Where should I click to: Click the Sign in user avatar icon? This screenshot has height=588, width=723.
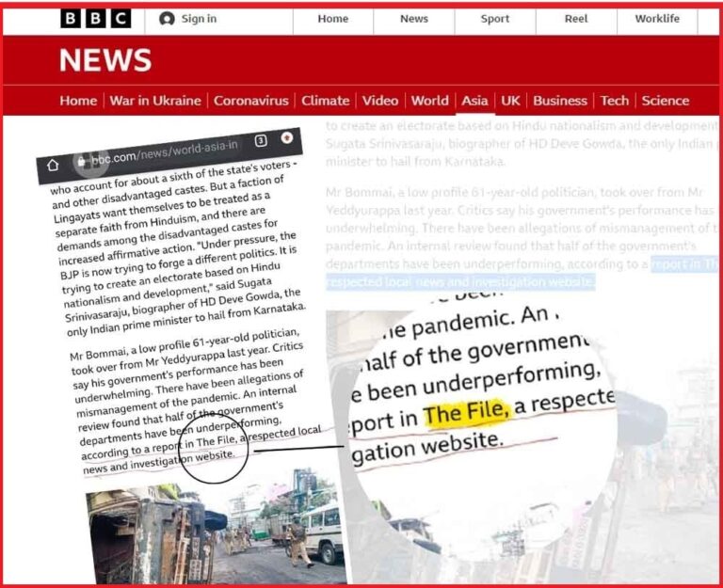tap(167, 19)
